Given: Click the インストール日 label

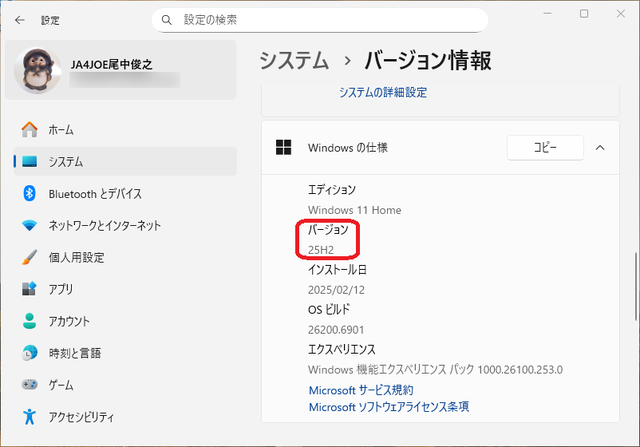Looking at the screenshot, I should coord(337,269).
